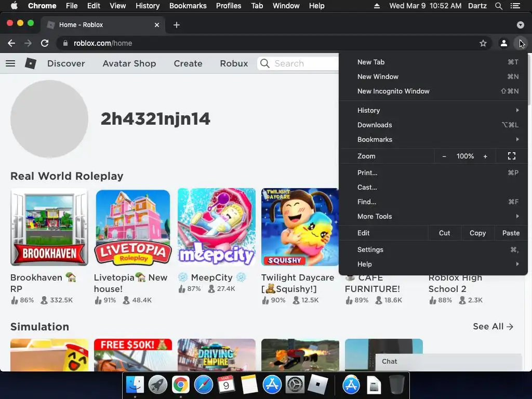Toggle fullscreen mode in Zoom row
Image resolution: width=532 pixels, height=399 pixels.
coord(512,156)
